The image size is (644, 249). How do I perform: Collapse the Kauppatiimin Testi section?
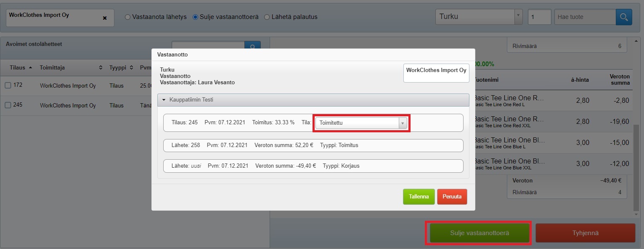164,100
